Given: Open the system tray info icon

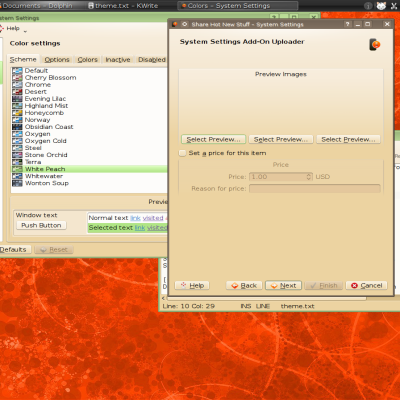Looking at the screenshot, I should 368,6.
